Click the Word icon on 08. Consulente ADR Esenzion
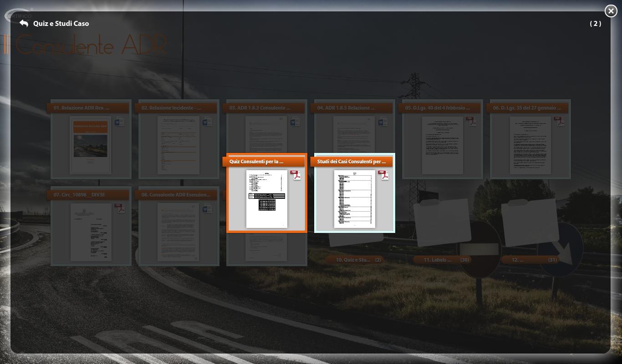 (207, 208)
